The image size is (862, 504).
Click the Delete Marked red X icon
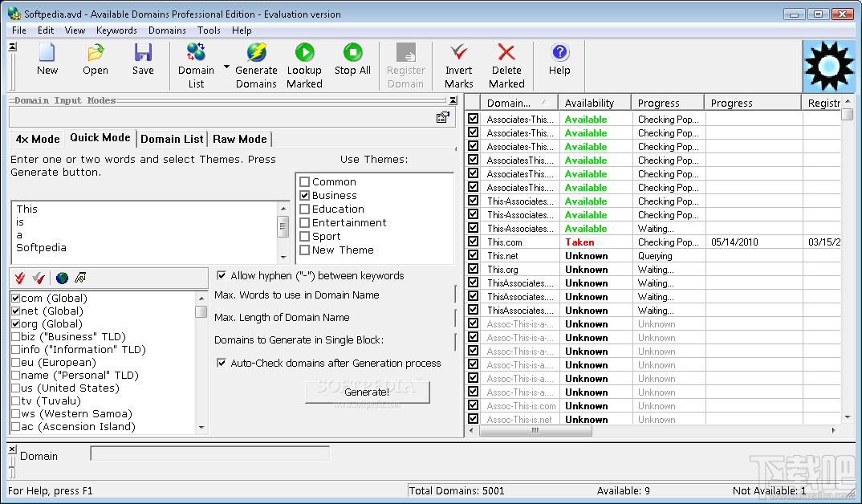pos(506,53)
